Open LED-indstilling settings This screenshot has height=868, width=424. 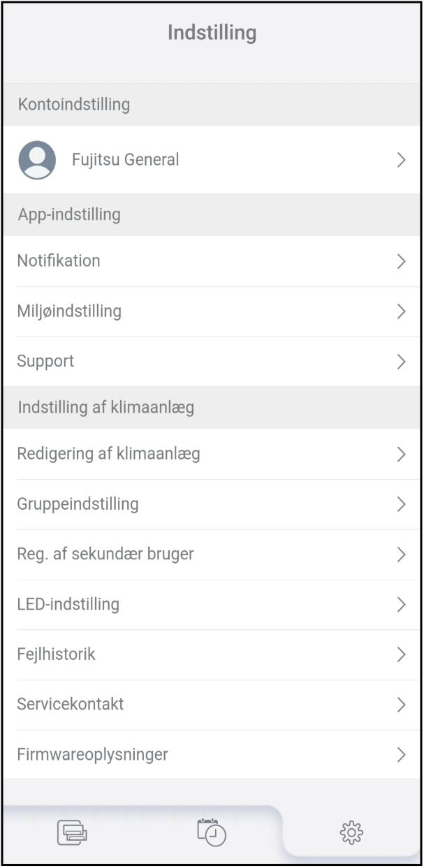(68, 605)
